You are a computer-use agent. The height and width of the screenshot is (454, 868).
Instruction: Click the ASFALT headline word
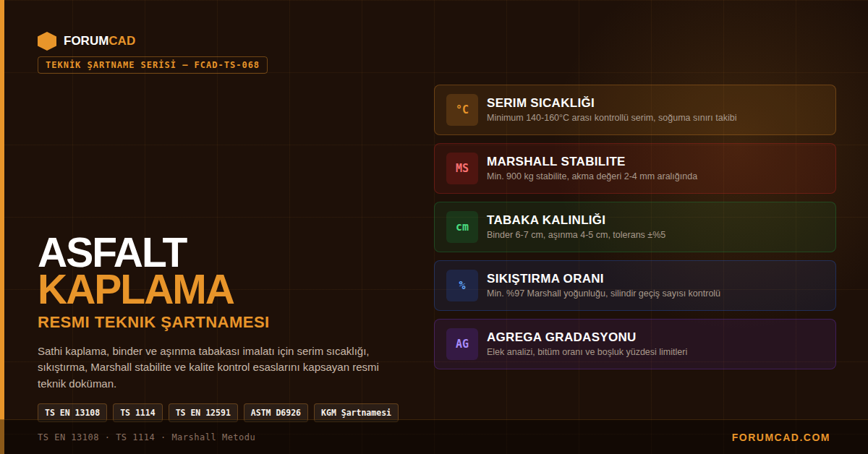112,253
